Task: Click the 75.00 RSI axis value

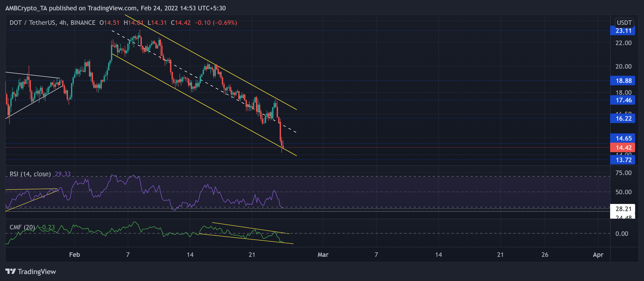Action: 623,173
